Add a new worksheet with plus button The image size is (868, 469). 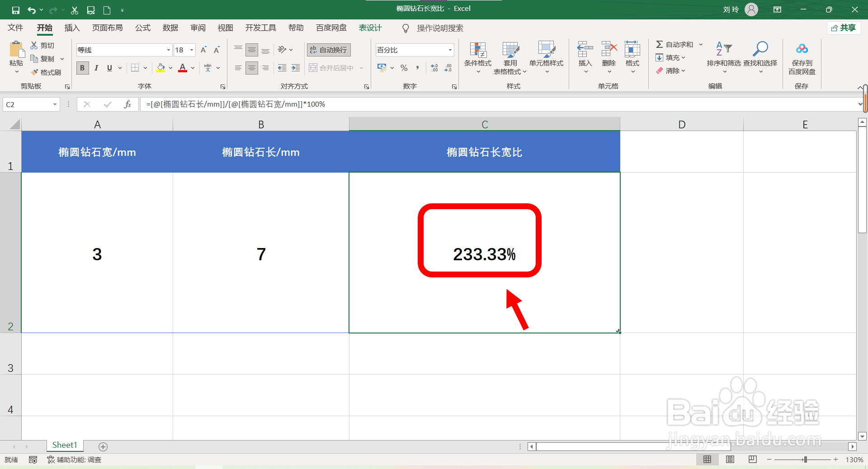point(103,446)
